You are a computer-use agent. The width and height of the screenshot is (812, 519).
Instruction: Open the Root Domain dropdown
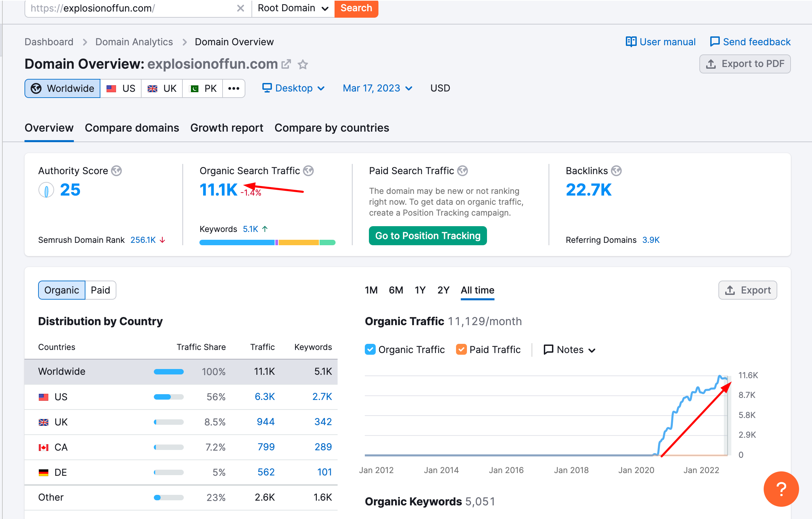coord(293,8)
